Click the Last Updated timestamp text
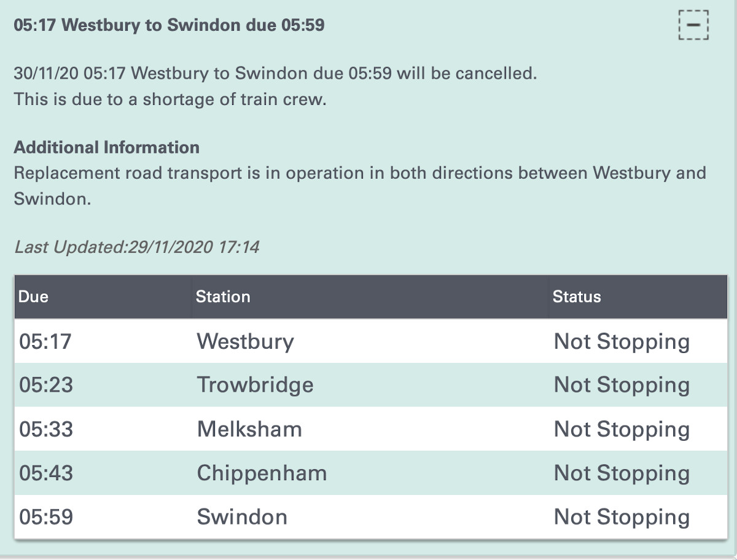737x560 pixels. tap(136, 247)
